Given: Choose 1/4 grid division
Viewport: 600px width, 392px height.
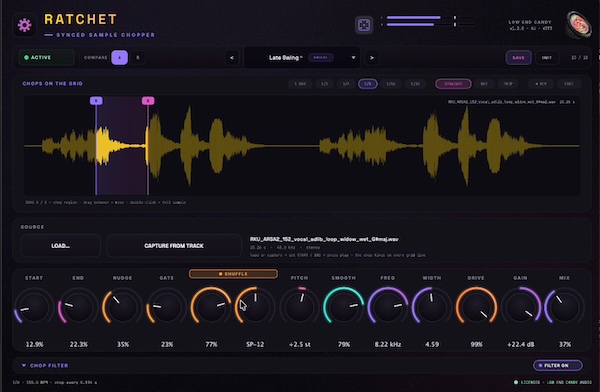Looking at the screenshot, I should tap(346, 84).
